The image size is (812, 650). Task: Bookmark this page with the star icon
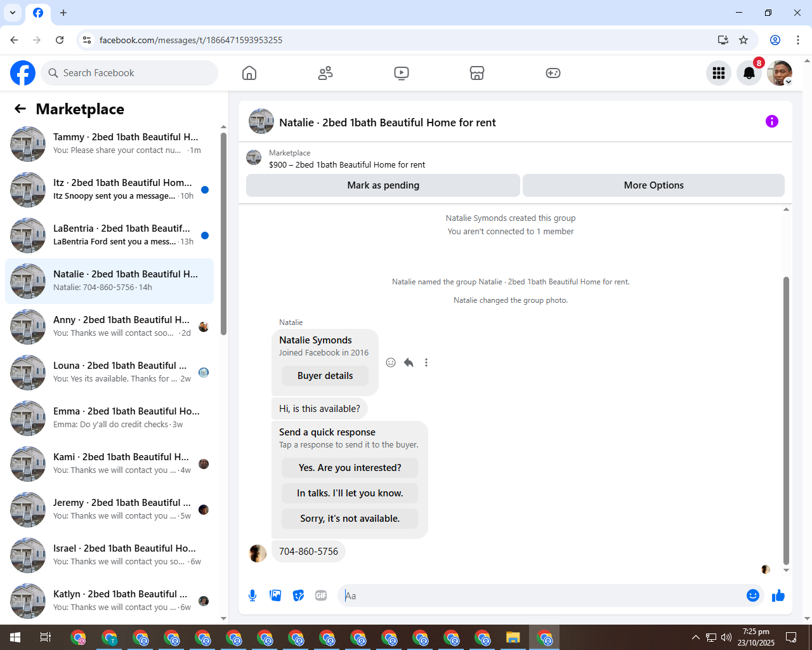click(743, 40)
